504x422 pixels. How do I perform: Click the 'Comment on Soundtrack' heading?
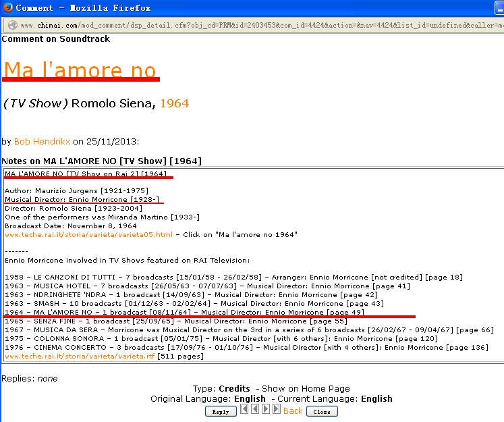coord(55,39)
